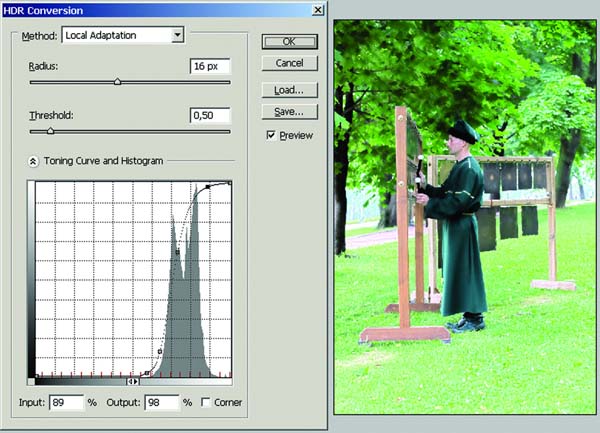Click the Threshold slider handle
This screenshot has width=600, height=433.
coord(50,131)
